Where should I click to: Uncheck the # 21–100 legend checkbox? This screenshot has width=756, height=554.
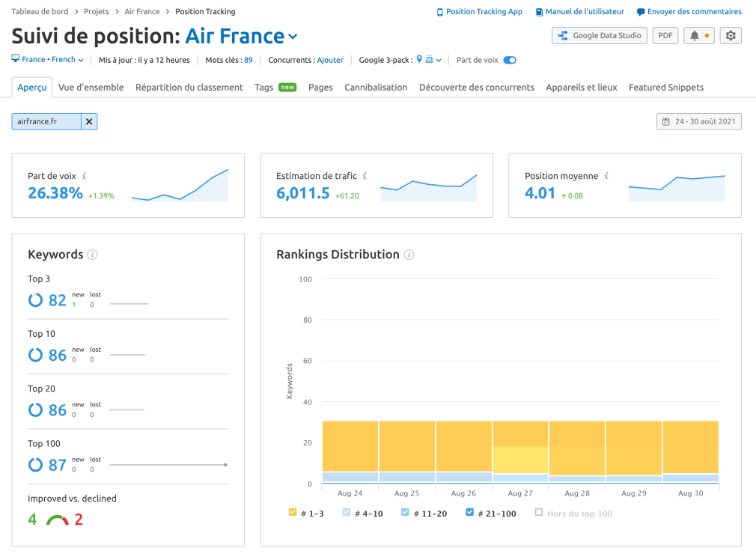[469, 512]
